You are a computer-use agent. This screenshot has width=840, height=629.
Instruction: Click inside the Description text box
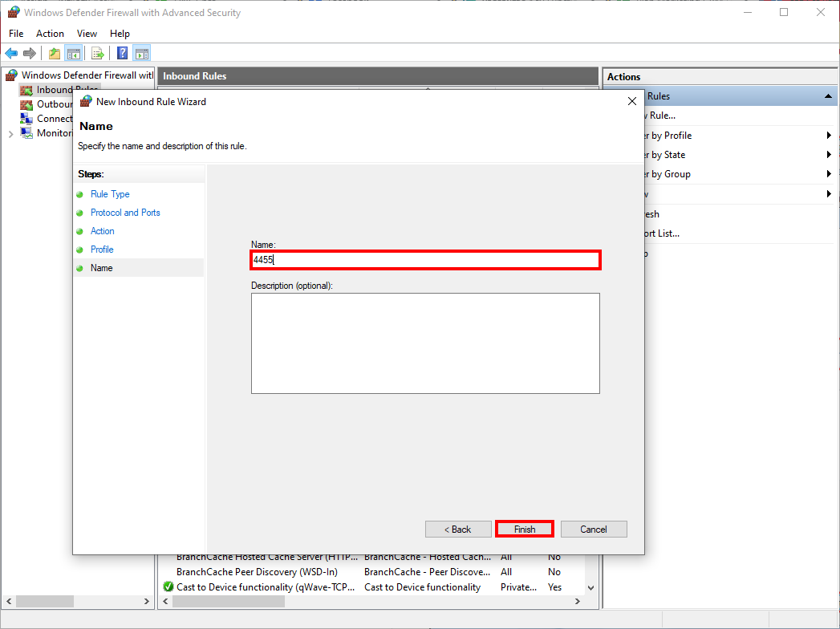pyautogui.click(x=425, y=343)
